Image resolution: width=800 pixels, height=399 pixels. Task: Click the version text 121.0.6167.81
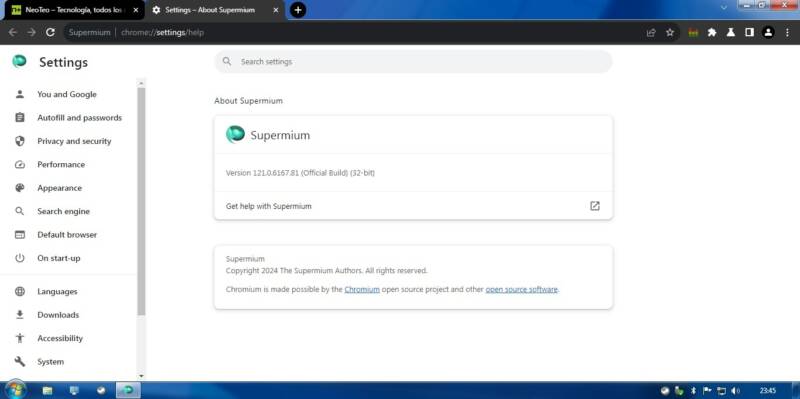coord(300,173)
